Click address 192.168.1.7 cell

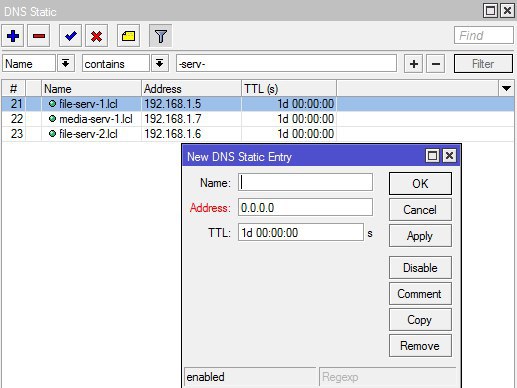[x=191, y=119]
